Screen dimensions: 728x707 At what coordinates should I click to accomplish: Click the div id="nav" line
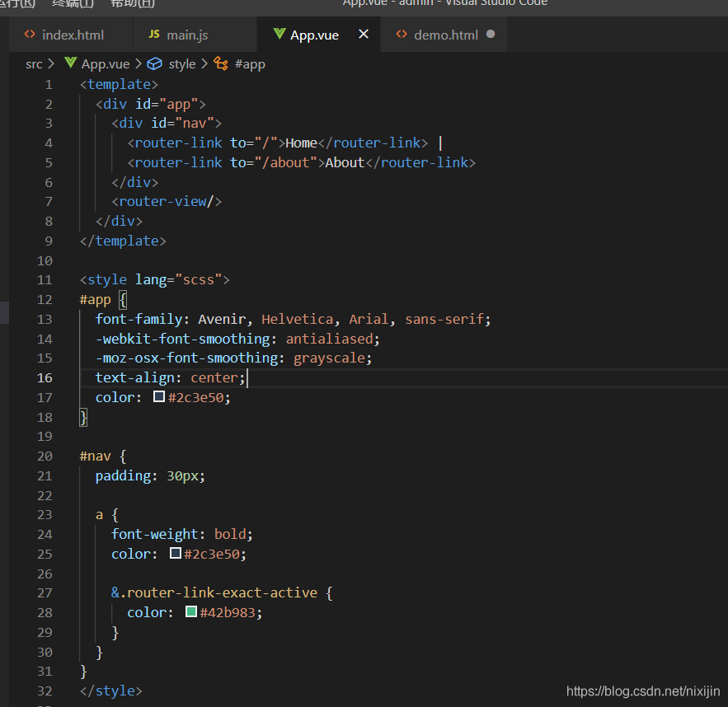[167, 123]
